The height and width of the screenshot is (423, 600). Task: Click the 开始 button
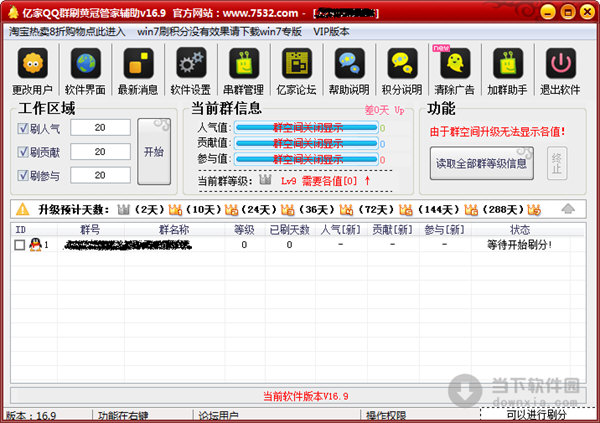coord(154,152)
